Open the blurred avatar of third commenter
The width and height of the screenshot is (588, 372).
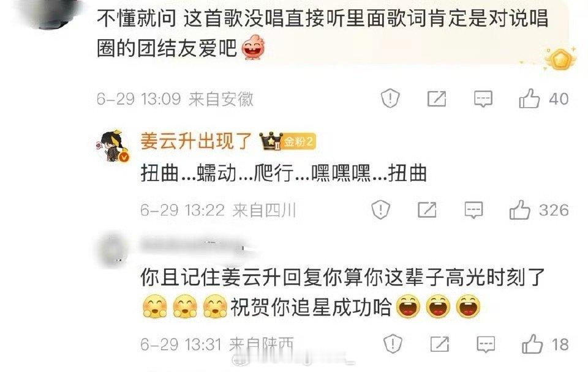(x=113, y=251)
